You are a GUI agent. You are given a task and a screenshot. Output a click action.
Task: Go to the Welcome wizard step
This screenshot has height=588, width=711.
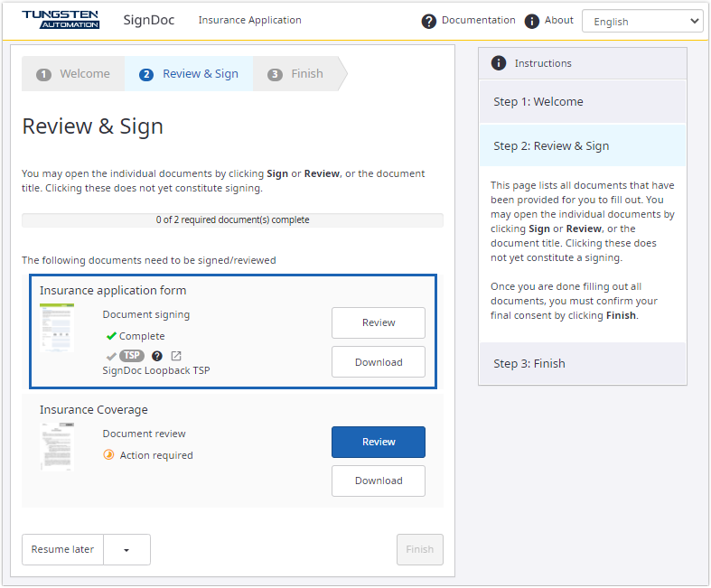coord(73,74)
